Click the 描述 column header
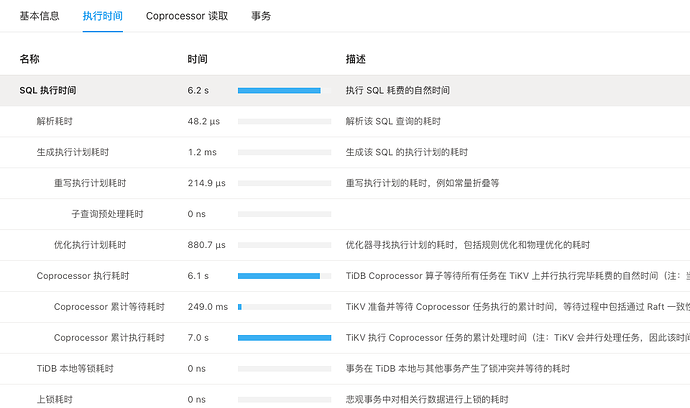 point(356,60)
